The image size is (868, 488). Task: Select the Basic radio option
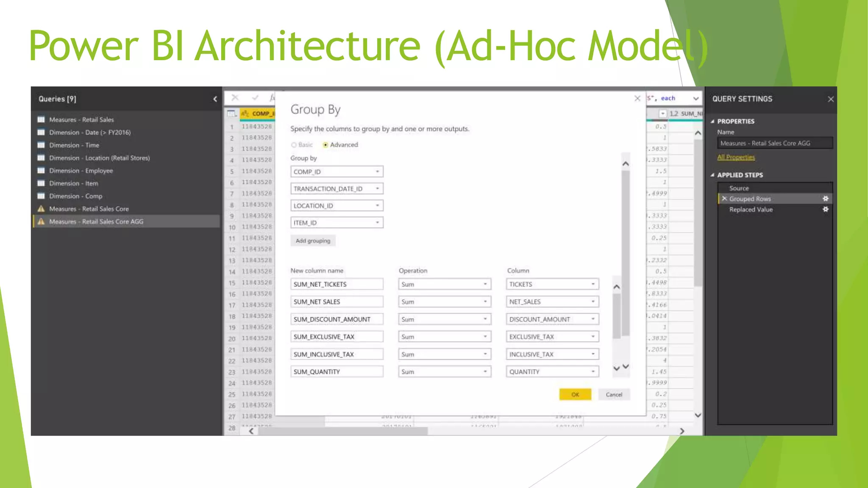(x=294, y=145)
